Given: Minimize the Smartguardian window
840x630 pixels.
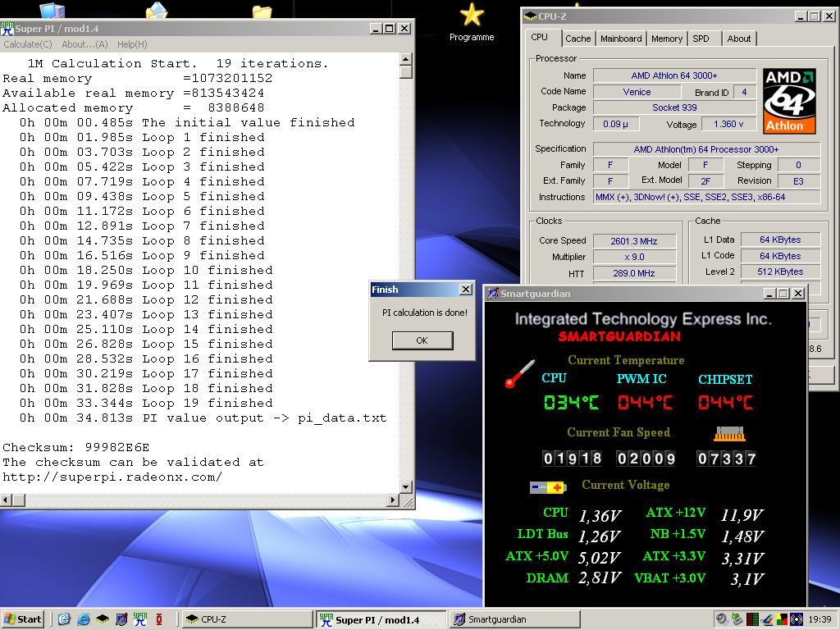Looking at the screenshot, I should tap(769, 294).
